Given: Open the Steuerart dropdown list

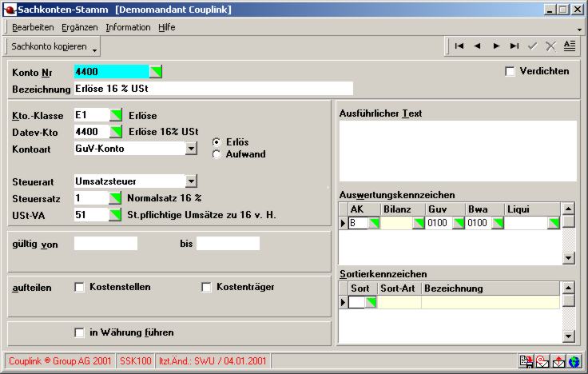Looking at the screenshot, I should [x=191, y=181].
